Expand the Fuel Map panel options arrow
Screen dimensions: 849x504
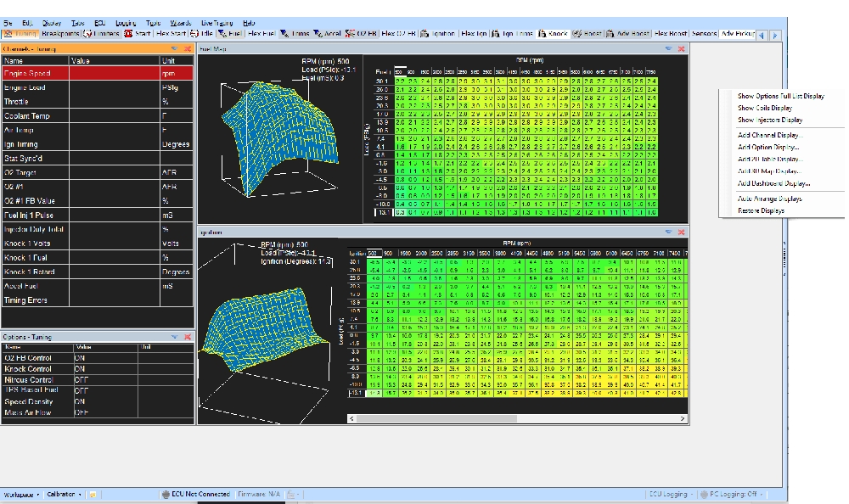click(668, 49)
